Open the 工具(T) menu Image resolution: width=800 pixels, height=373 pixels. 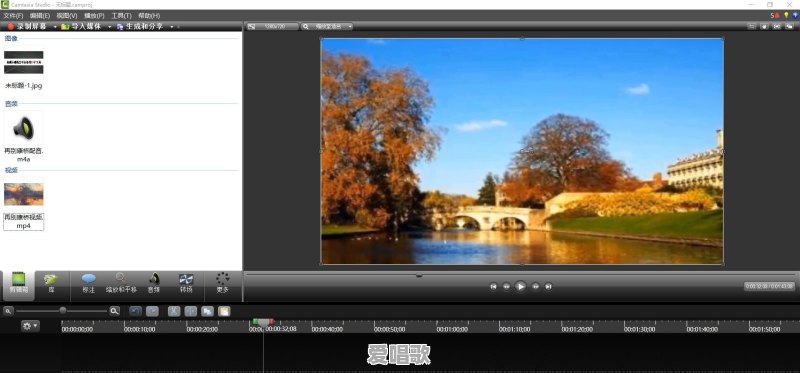pyautogui.click(x=121, y=16)
